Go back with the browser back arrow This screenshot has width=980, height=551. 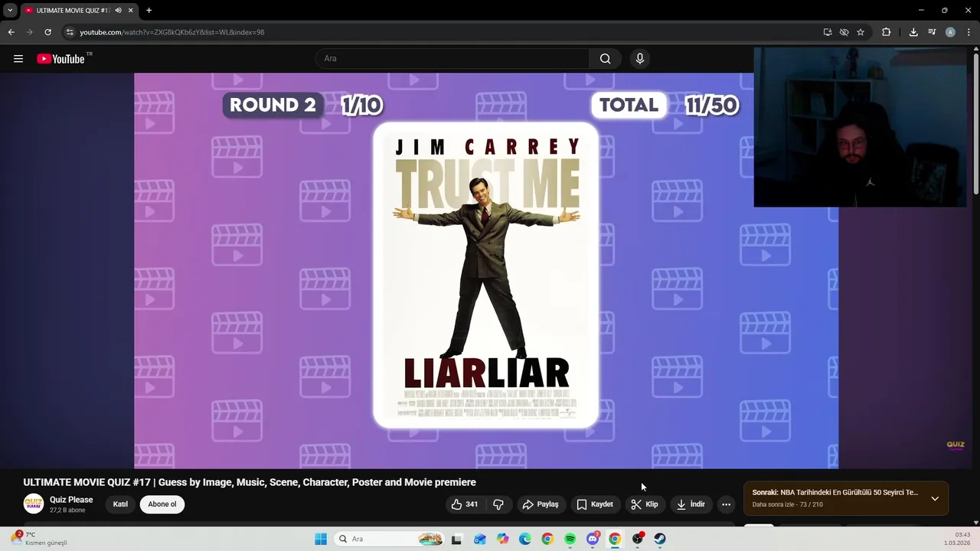[11, 32]
